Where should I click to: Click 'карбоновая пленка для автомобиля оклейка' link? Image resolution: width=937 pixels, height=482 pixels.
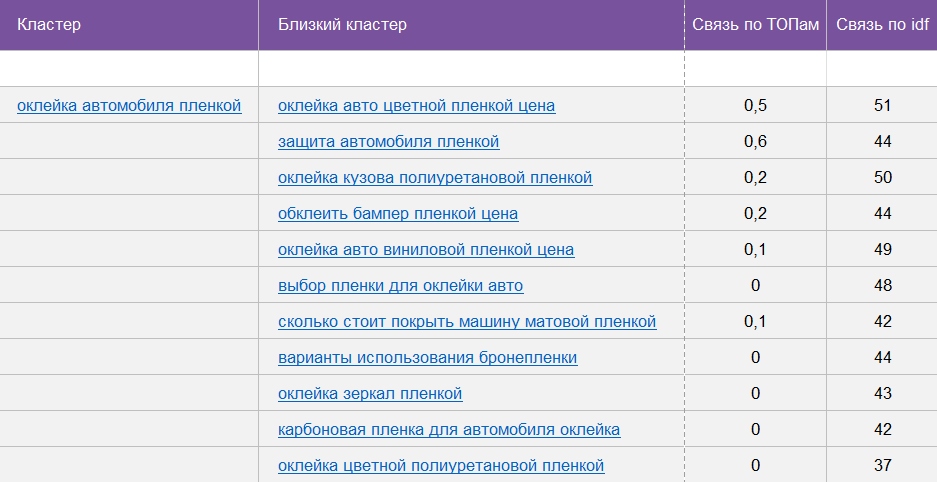click(449, 429)
